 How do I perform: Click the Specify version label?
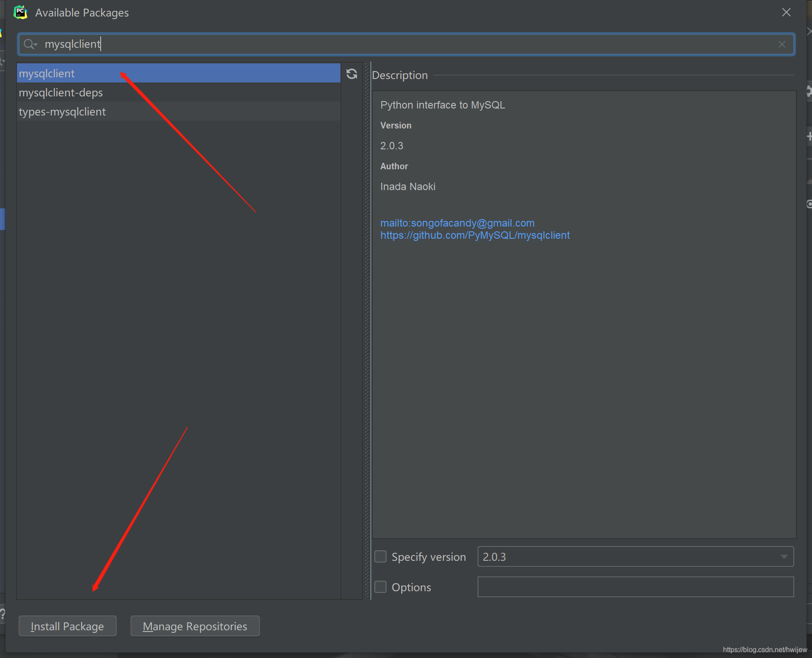429,557
